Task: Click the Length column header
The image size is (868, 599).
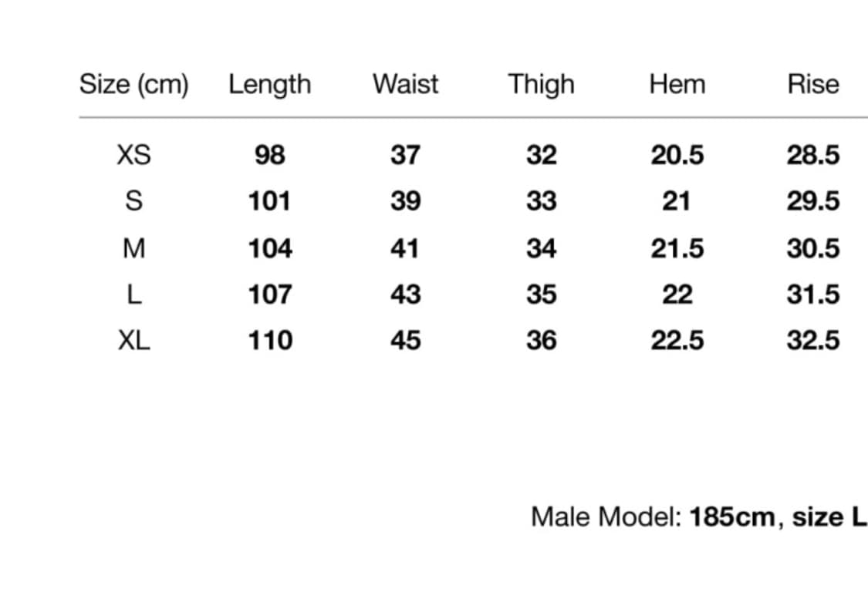Action: pos(269,84)
